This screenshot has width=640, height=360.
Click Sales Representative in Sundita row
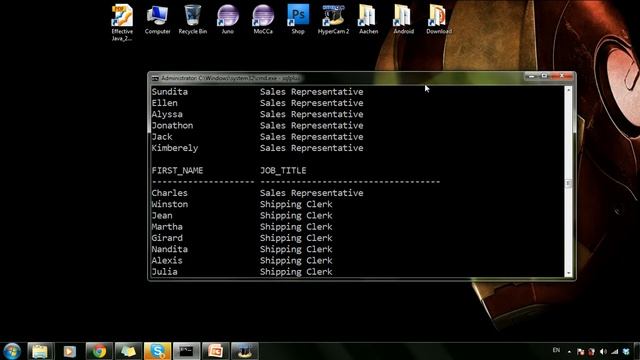click(x=311, y=92)
